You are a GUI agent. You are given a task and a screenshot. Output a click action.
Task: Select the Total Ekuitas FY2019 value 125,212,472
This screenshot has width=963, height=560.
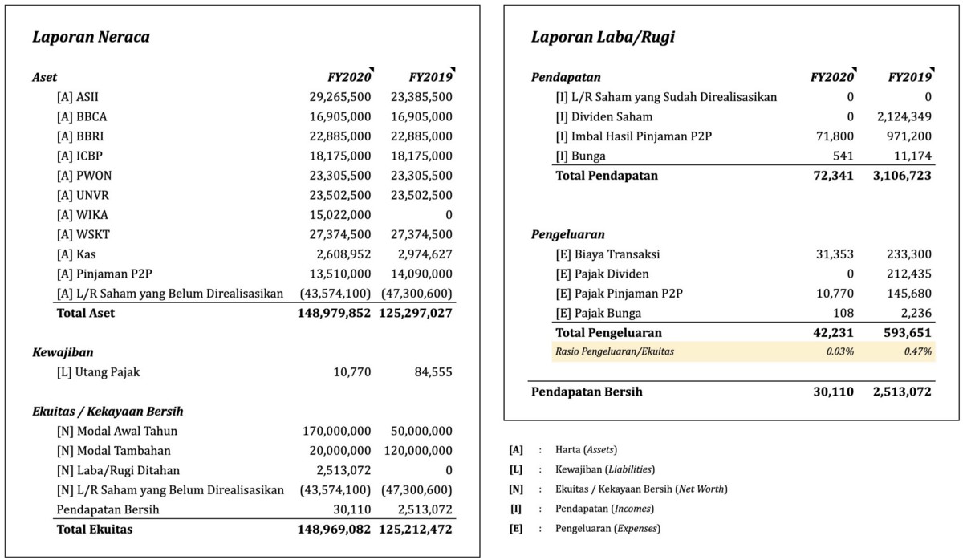pyautogui.click(x=416, y=529)
